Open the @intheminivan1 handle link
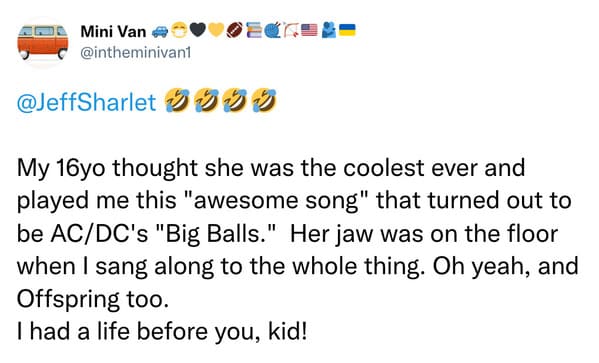599x363 pixels. click(135, 53)
